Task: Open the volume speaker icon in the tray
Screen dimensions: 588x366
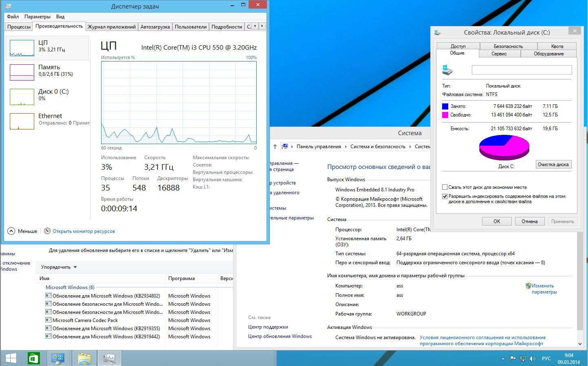Action: (x=532, y=359)
